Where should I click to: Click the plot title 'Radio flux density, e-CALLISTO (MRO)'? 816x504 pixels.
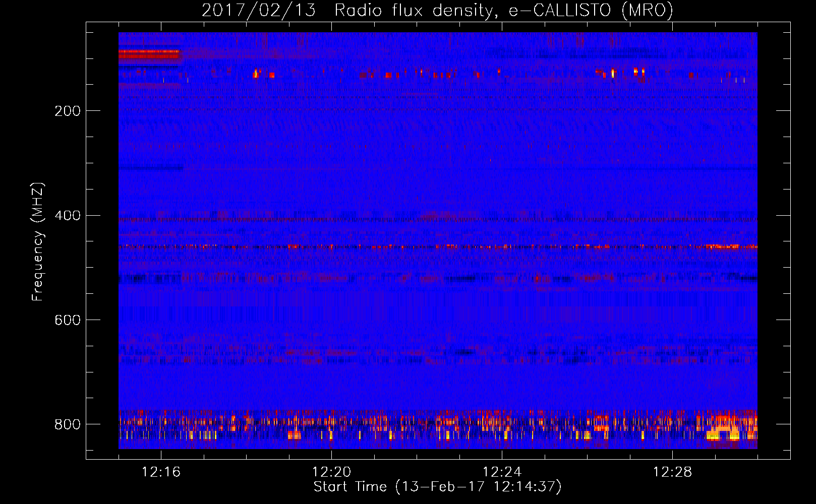(x=504, y=10)
